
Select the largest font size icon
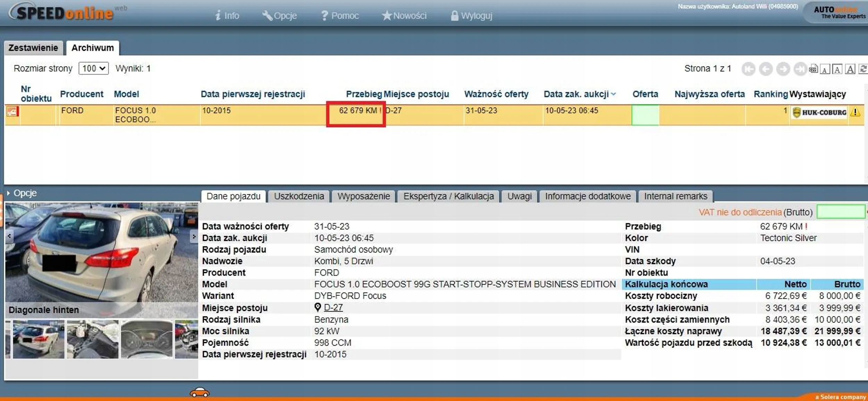[x=850, y=69]
